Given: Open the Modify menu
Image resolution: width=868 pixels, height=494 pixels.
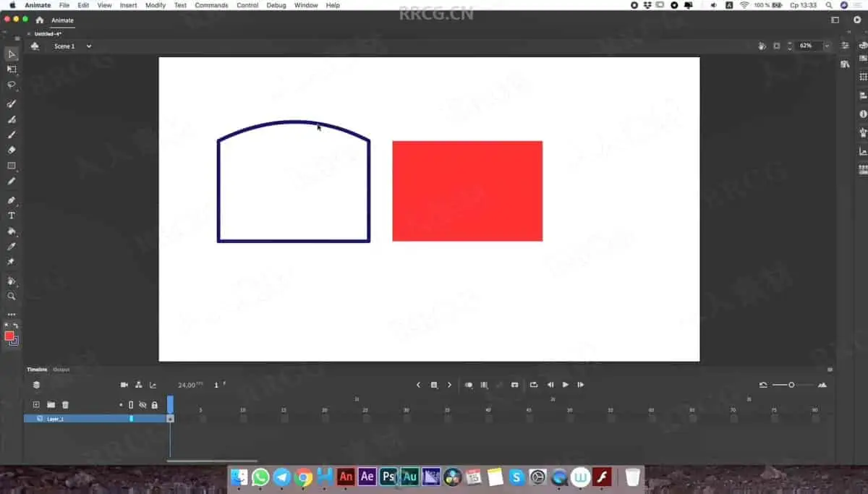Looking at the screenshot, I should [156, 5].
